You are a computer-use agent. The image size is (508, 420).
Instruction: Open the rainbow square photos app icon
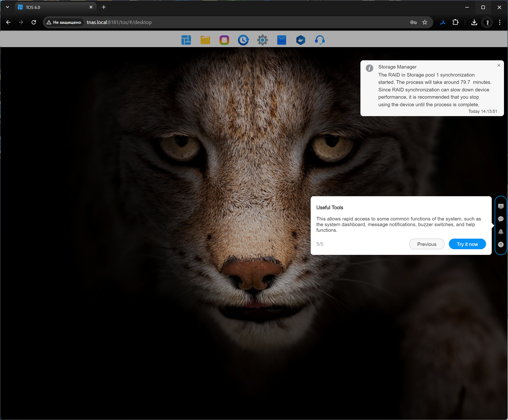[x=224, y=40]
